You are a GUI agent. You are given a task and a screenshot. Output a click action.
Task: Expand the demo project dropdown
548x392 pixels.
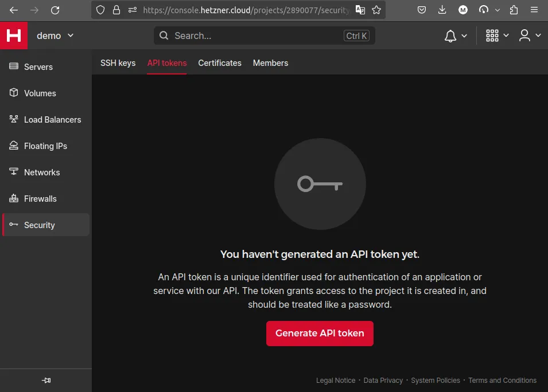(55, 36)
